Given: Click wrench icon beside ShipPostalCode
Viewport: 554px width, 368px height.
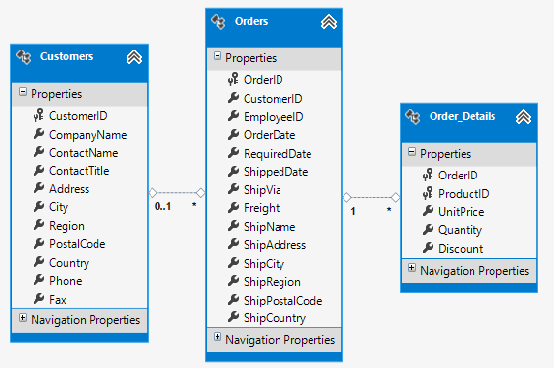Looking at the screenshot, I should pos(233,299).
